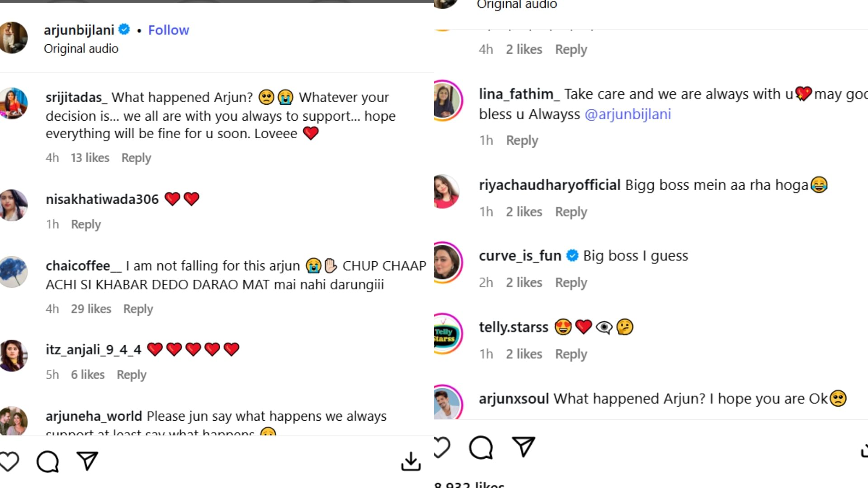The image size is (868, 488).
Task: Download the post with arrow icon
Action: click(410, 461)
